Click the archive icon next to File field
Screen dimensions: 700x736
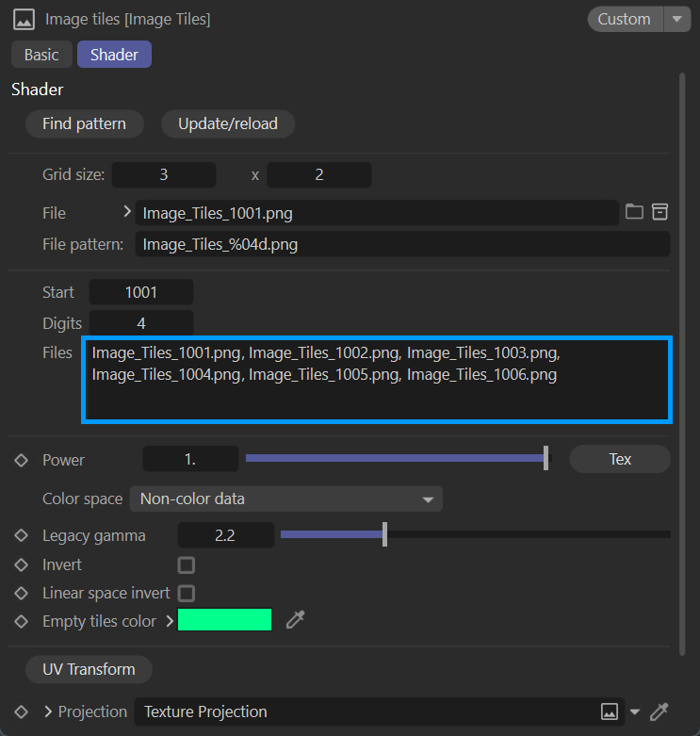pos(660,212)
